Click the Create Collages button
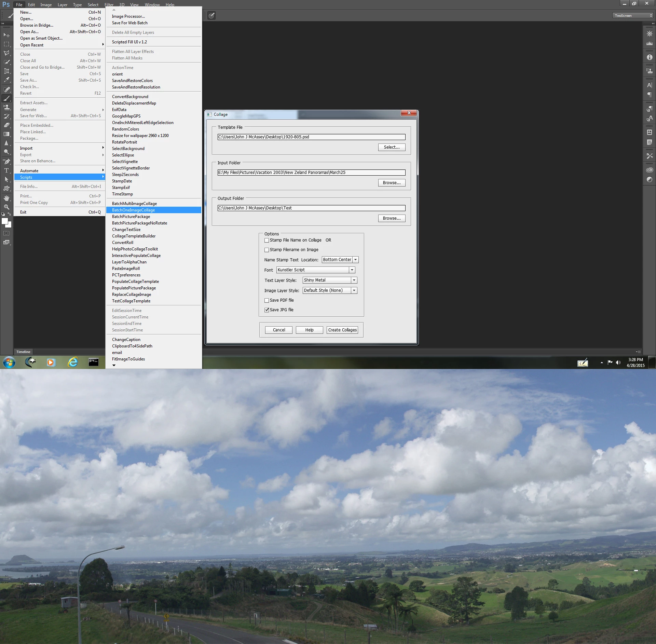 (x=342, y=330)
